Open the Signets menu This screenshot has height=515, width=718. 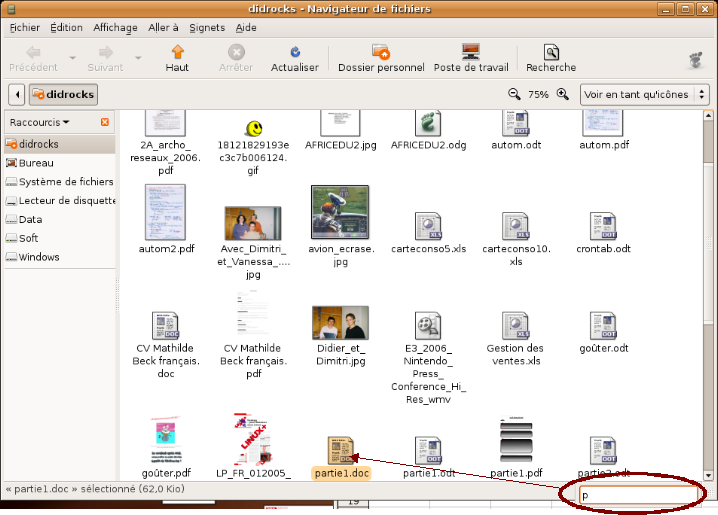[x=207, y=27]
